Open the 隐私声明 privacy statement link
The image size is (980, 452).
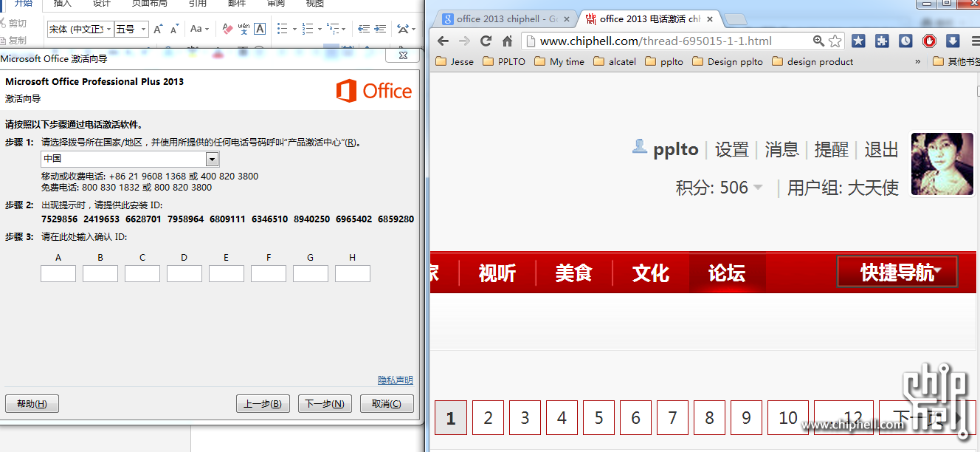pyautogui.click(x=396, y=380)
